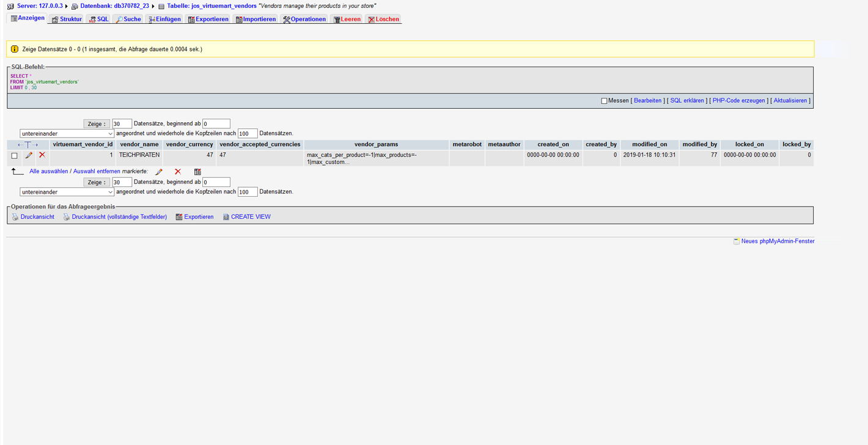Sort by the created_by column header
This screenshot has height=445, width=868.
(601, 145)
